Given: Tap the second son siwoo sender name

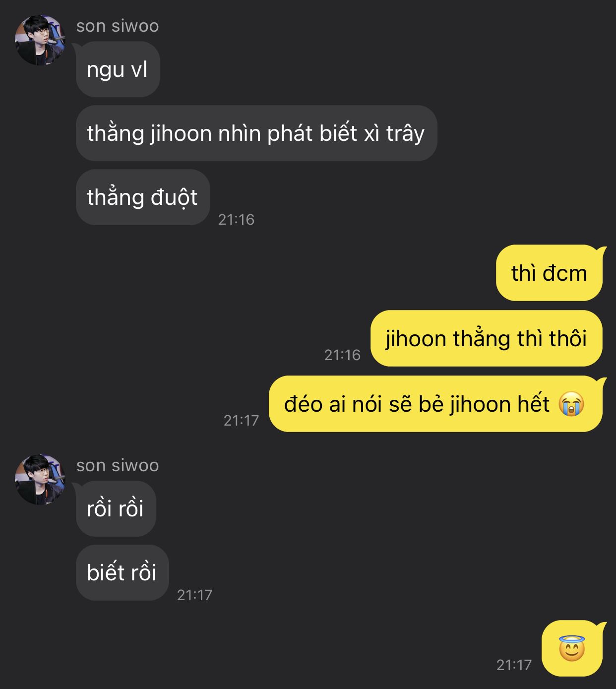Looking at the screenshot, I should tap(118, 465).
